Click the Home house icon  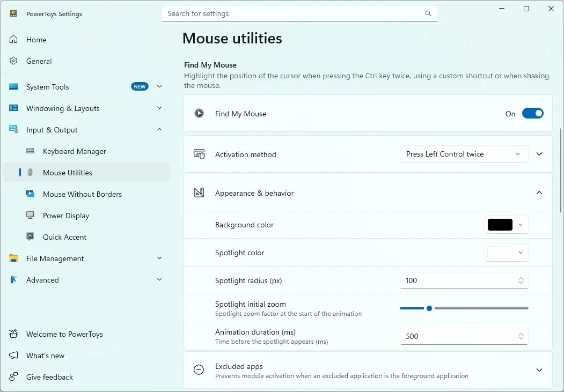coord(13,39)
